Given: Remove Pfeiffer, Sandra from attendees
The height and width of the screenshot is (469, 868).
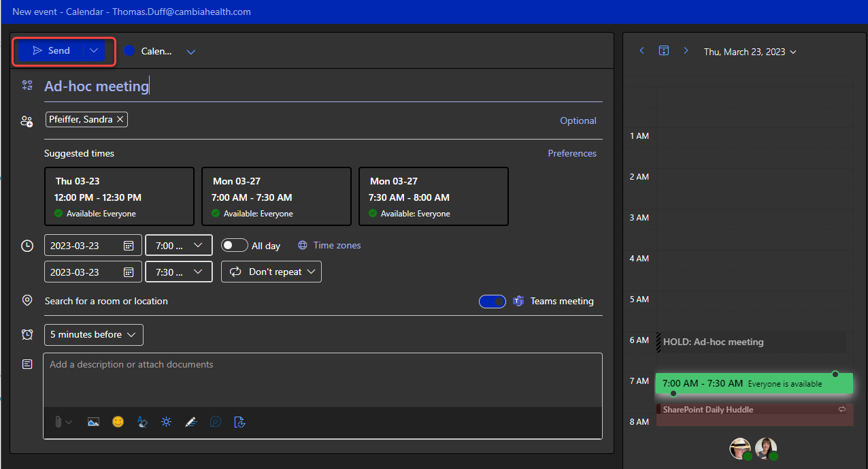Looking at the screenshot, I should click(x=120, y=120).
